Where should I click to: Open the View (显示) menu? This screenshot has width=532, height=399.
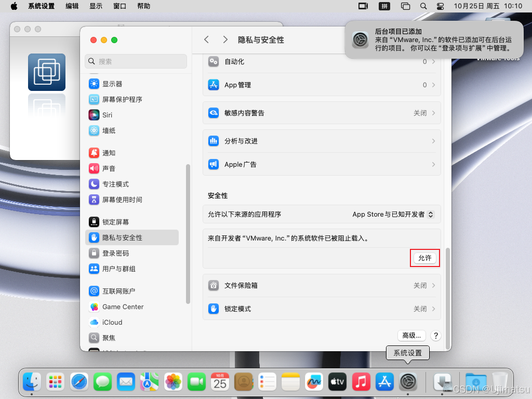[x=96, y=6]
